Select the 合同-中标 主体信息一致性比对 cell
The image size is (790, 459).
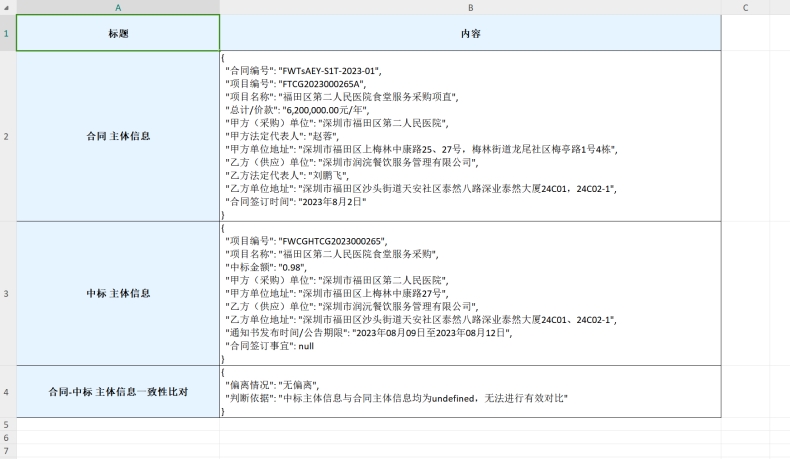click(118, 391)
